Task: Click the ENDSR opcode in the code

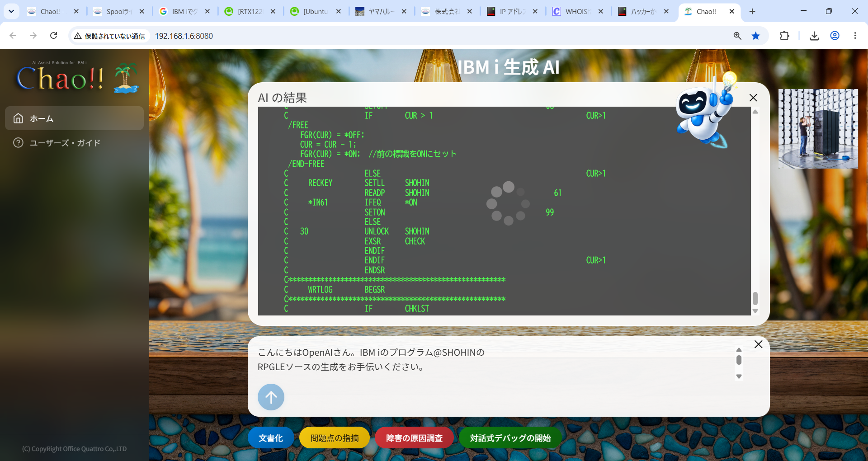Action: [375, 270]
